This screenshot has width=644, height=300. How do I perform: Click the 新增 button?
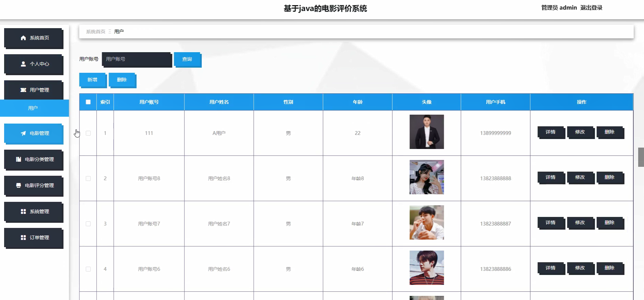tap(93, 80)
